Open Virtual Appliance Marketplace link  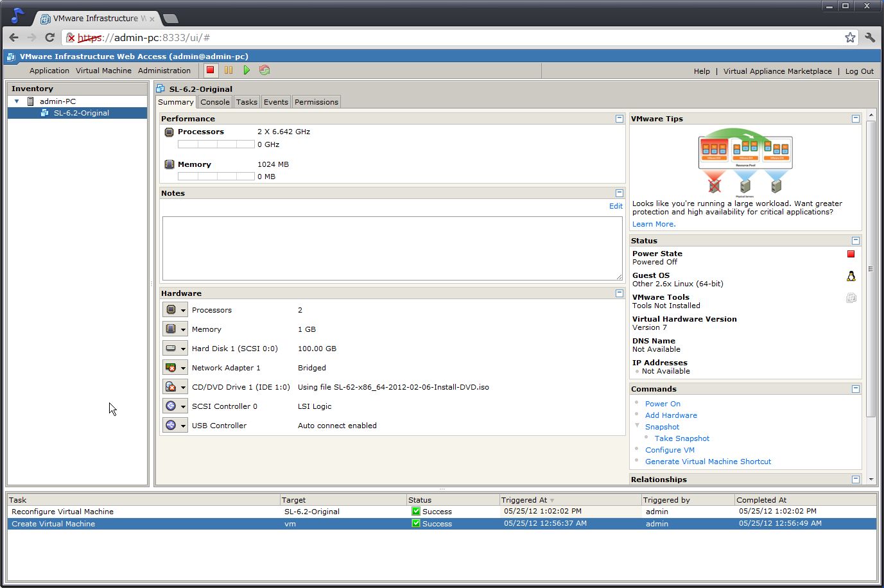(777, 71)
